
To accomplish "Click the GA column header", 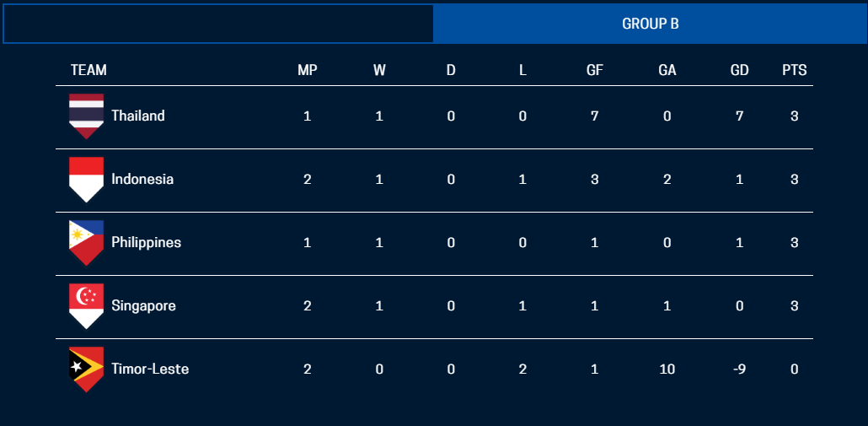I will pos(667,70).
